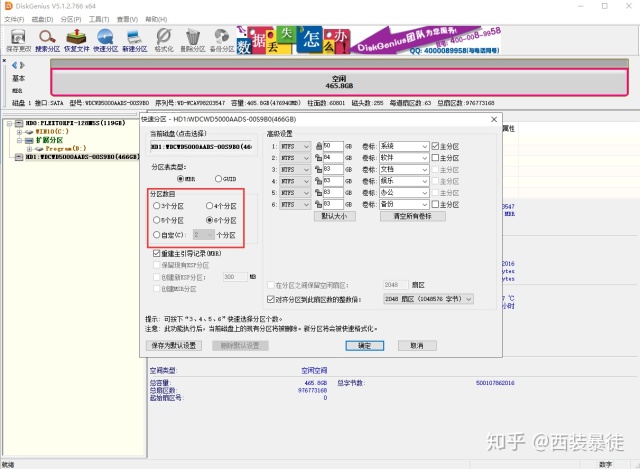Open the 分区(P) menu
Viewport: 640px width, 469px height.
[71, 19]
